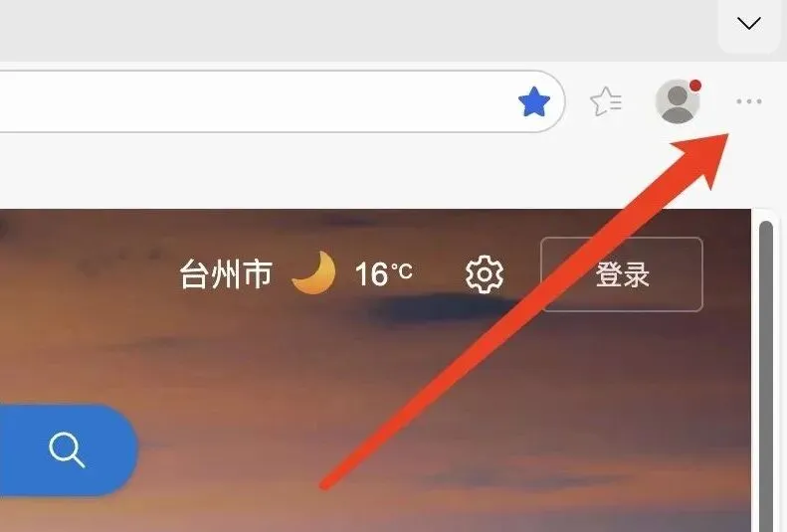Expand the chevron dropdown at top right

pos(749,24)
